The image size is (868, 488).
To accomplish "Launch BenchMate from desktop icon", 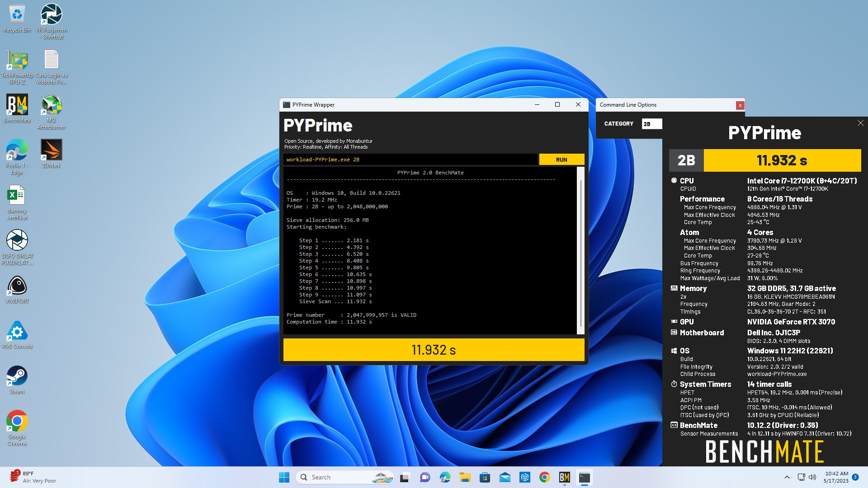I will coord(17,108).
